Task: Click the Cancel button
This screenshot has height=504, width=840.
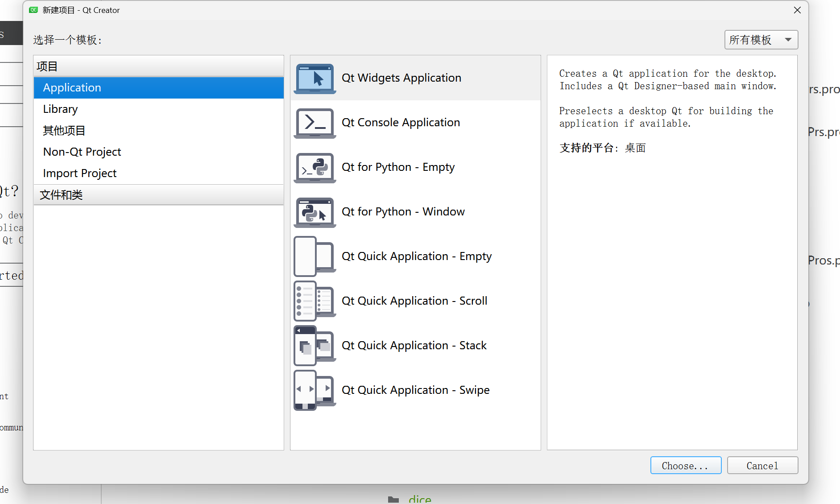Action: point(762,465)
